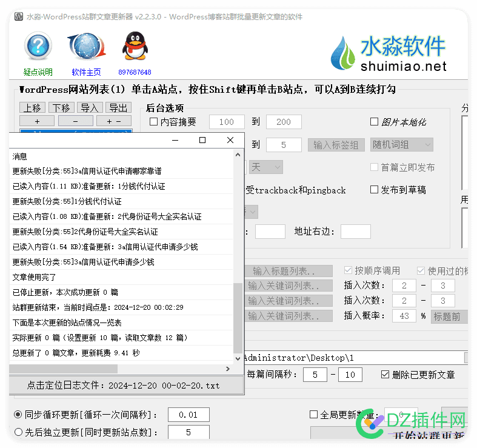Click the 每篇间隔秒 maximum field 10
477x448 pixels.
pos(350,375)
